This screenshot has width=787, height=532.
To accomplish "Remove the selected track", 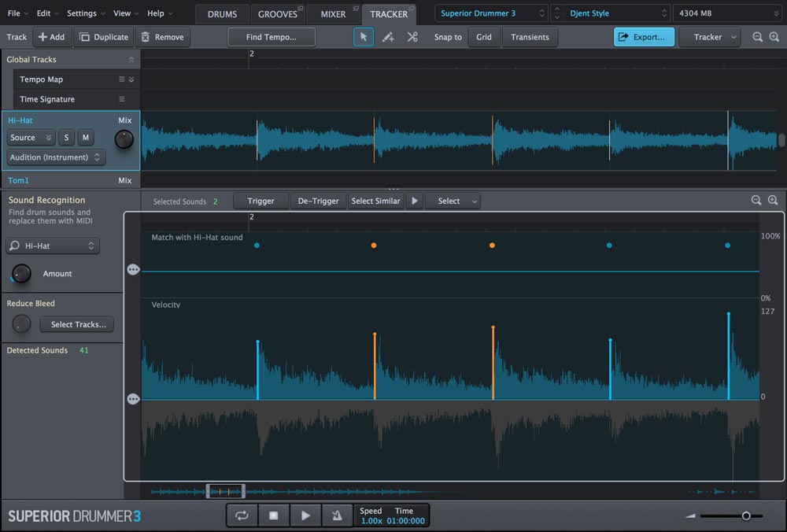I will [163, 37].
